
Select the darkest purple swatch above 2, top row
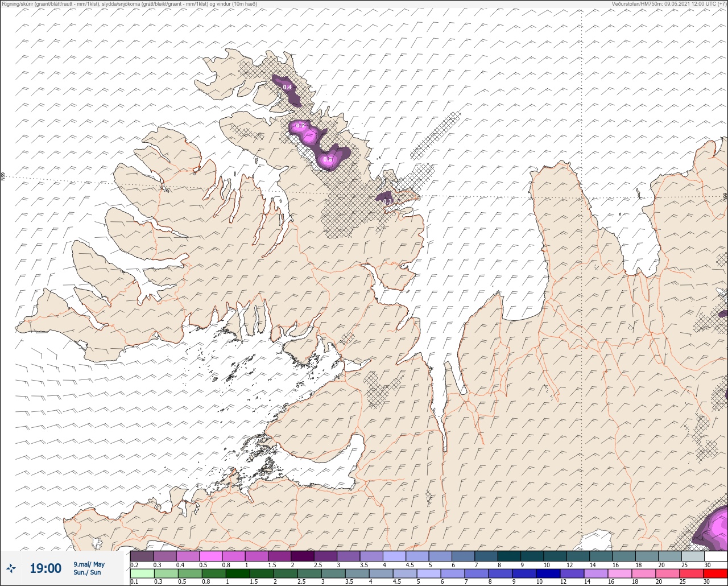[302, 556]
